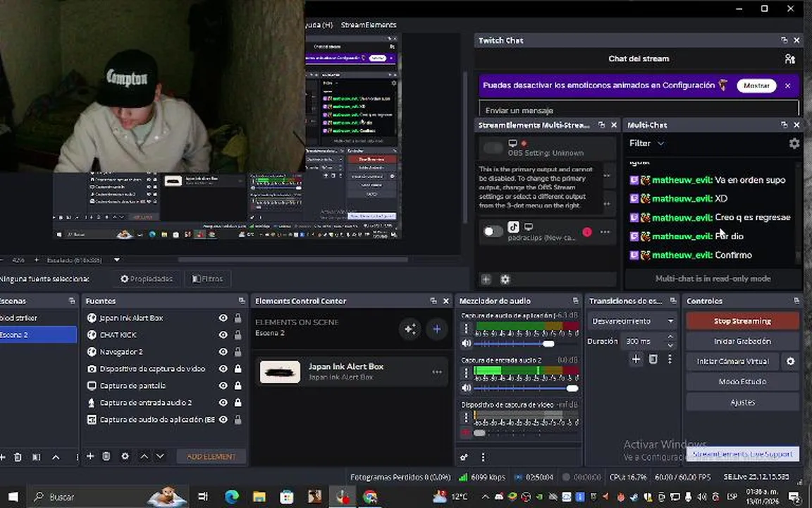
Task: Open the preview scaling dropdown arrow
Action: [117, 260]
